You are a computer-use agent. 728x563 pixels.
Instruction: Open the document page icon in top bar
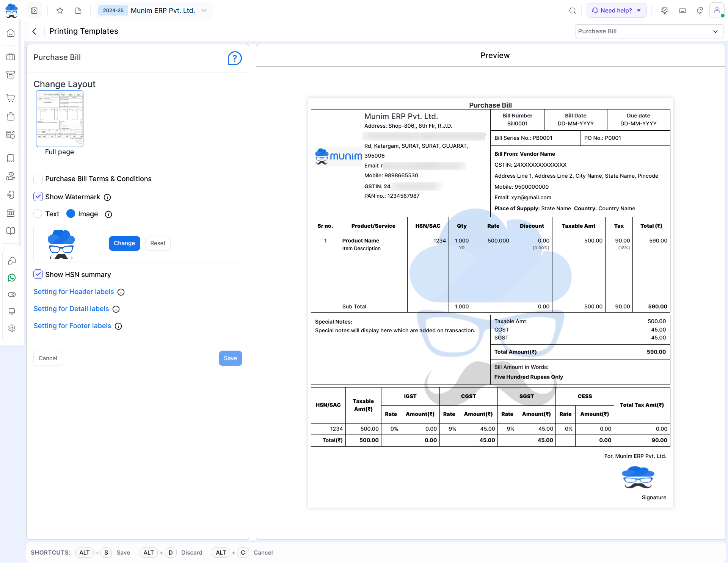click(x=78, y=11)
